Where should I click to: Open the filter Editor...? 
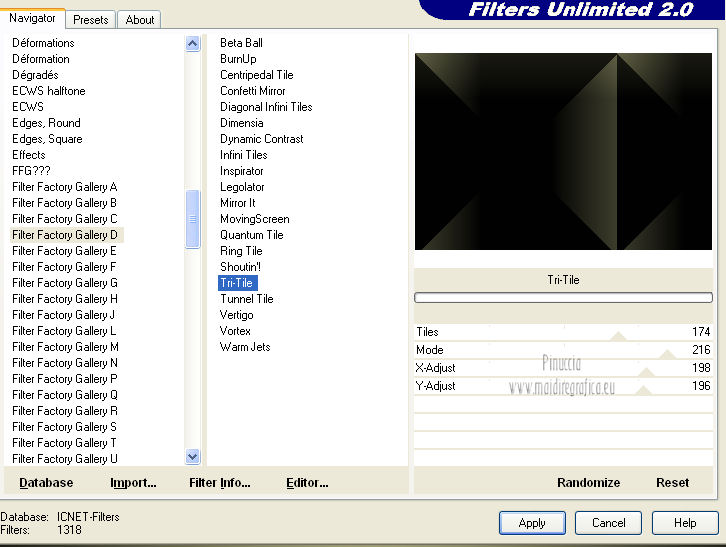[x=307, y=483]
